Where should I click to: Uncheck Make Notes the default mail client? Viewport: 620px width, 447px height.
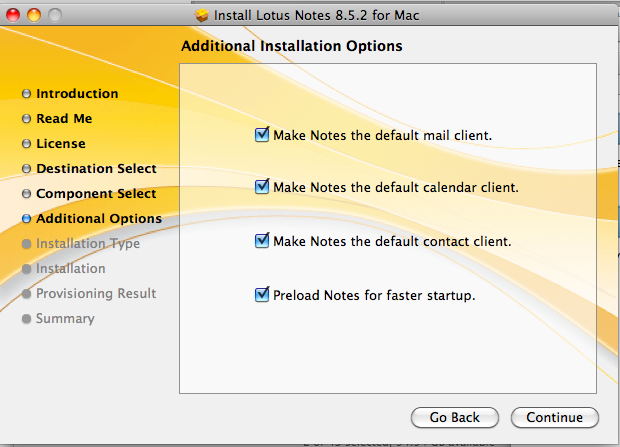(x=262, y=135)
